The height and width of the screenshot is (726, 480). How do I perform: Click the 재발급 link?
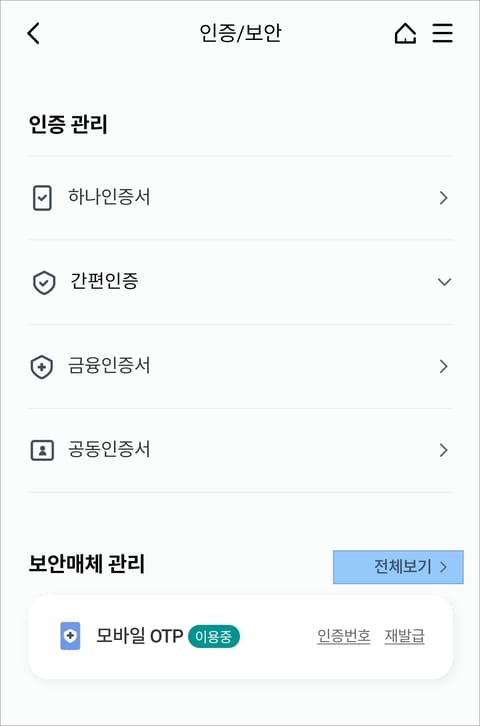pos(405,636)
